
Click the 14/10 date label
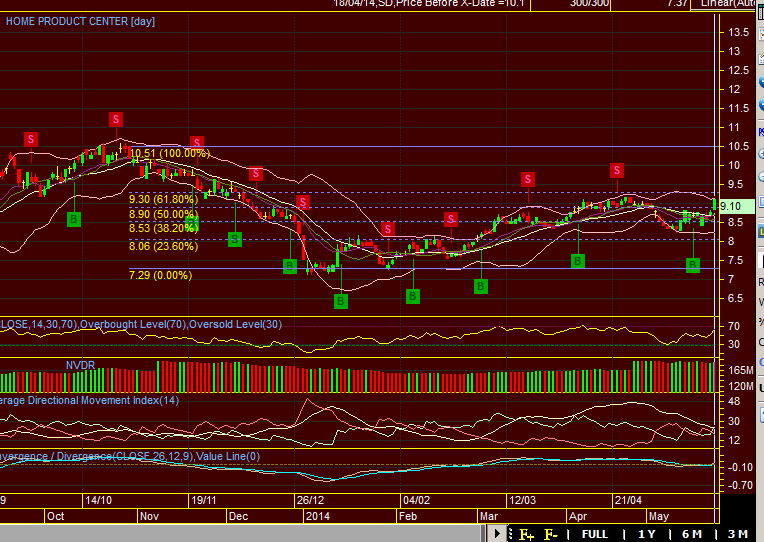(98, 501)
